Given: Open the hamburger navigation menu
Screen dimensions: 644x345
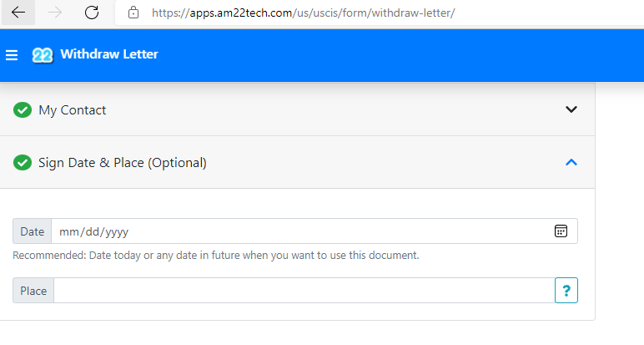Looking at the screenshot, I should (12, 55).
